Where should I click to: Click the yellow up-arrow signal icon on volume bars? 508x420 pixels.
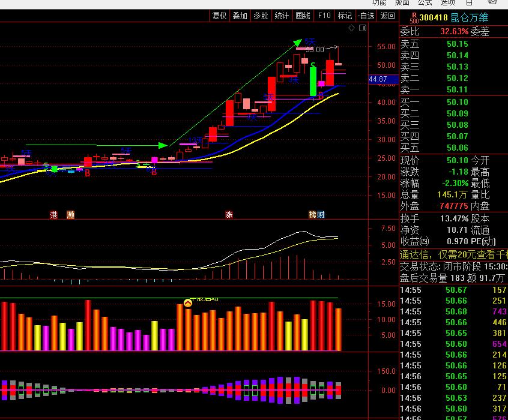(188, 303)
